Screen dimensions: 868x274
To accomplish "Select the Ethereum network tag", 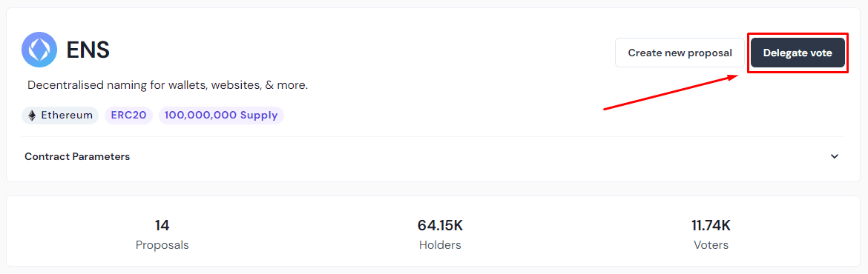I will [x=60, y=116].
